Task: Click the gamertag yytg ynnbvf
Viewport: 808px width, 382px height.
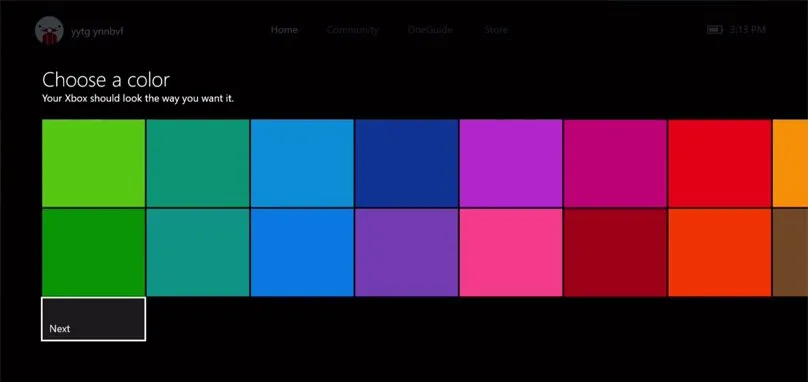Action: tap(97, 31)
